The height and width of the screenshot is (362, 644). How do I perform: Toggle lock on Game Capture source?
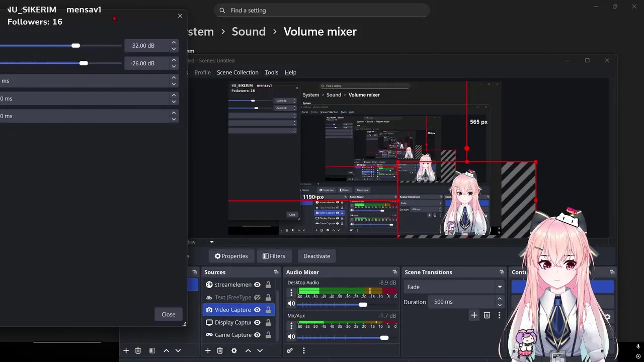pyautogui.click(x=268, y=335)
